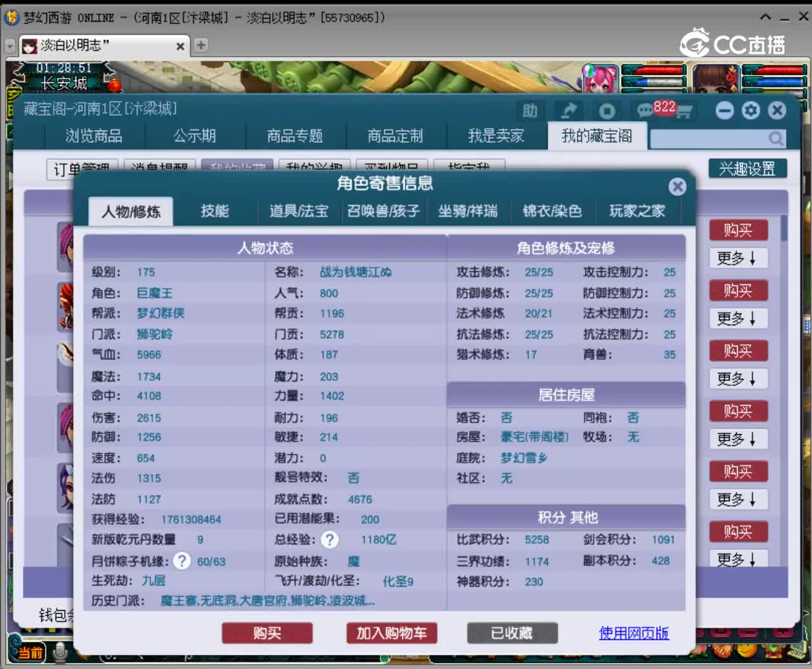Click sixth 购买 button in right list

tap(738, 531)
